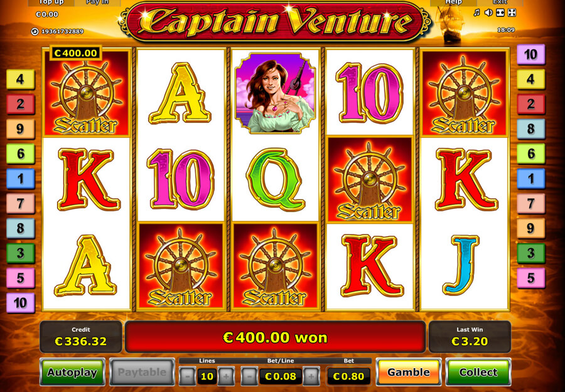This screenshot has height=392, width=565.
Task: Mute the sound with speaker icon
Action: [488, 13]
